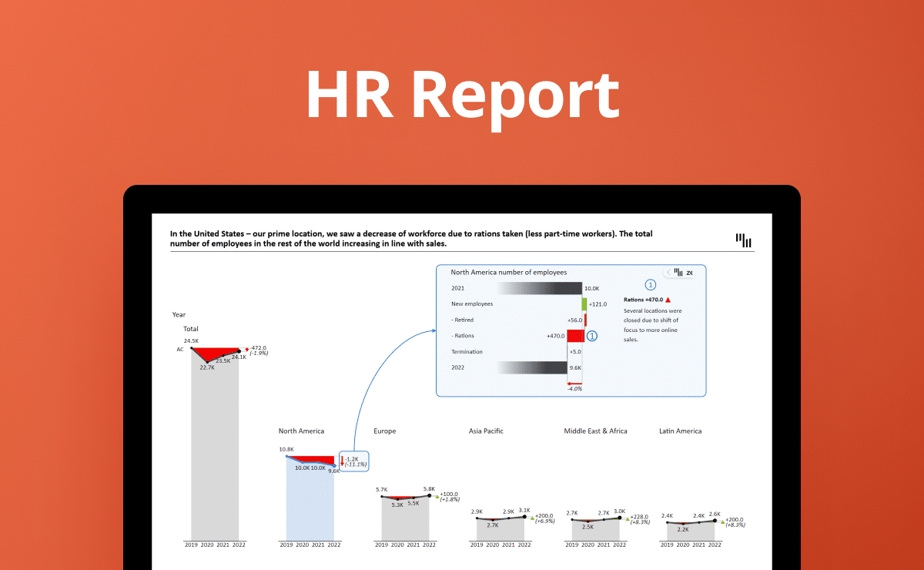Click the green triangle in the Latin America chart
Image resolution: width=924 pixels, height=570 pixels.
click(723, 521)
